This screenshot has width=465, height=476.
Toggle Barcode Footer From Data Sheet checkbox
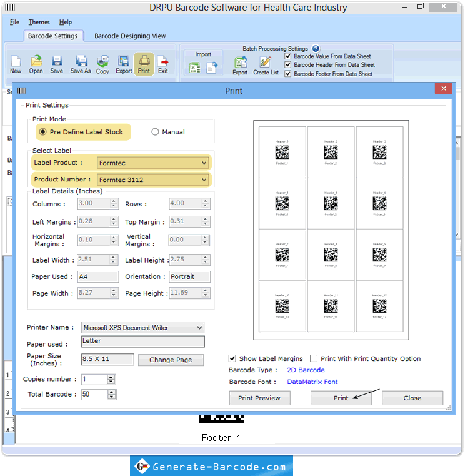(288, 74)
